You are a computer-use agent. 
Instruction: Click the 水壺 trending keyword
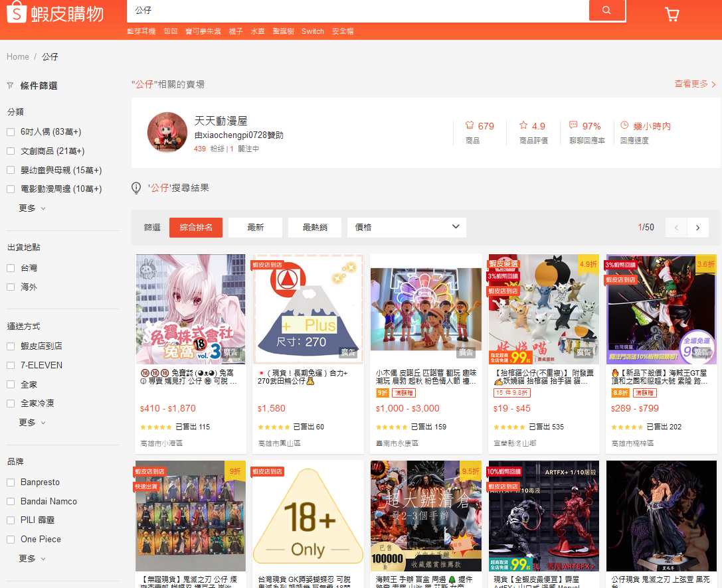coord(258,31)
